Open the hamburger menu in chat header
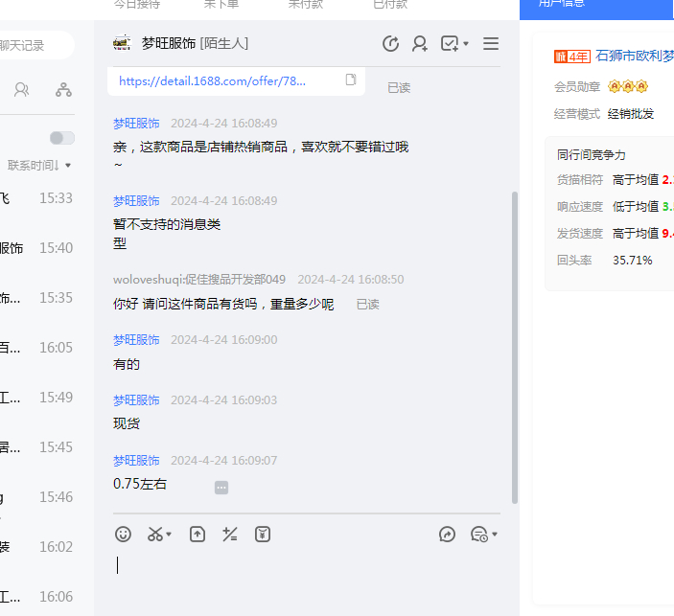The image size is (674, 616). coord(491,43)
